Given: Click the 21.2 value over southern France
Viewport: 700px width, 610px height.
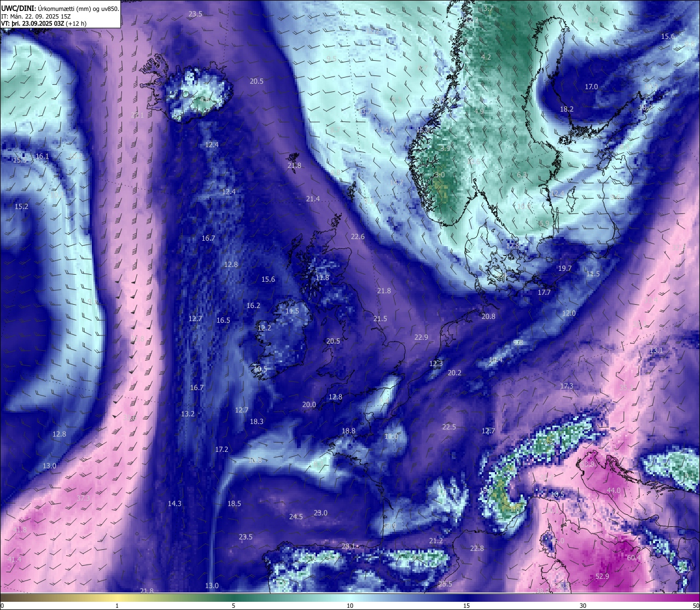Looking at the screenshot, I should 436,541.
